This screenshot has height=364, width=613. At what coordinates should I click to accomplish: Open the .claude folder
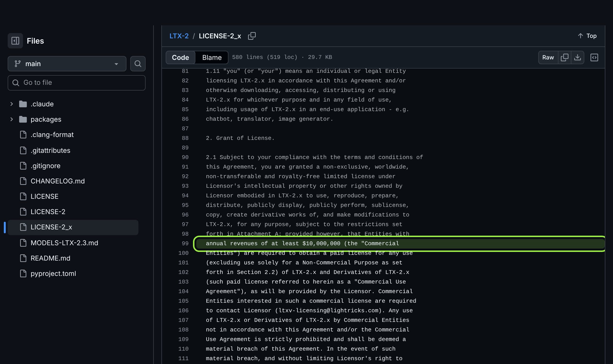42,104
